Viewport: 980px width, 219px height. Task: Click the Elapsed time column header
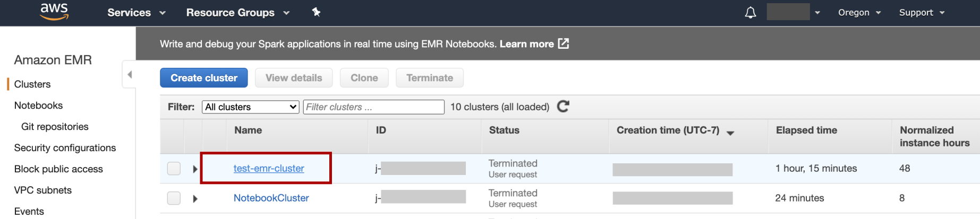806,130
